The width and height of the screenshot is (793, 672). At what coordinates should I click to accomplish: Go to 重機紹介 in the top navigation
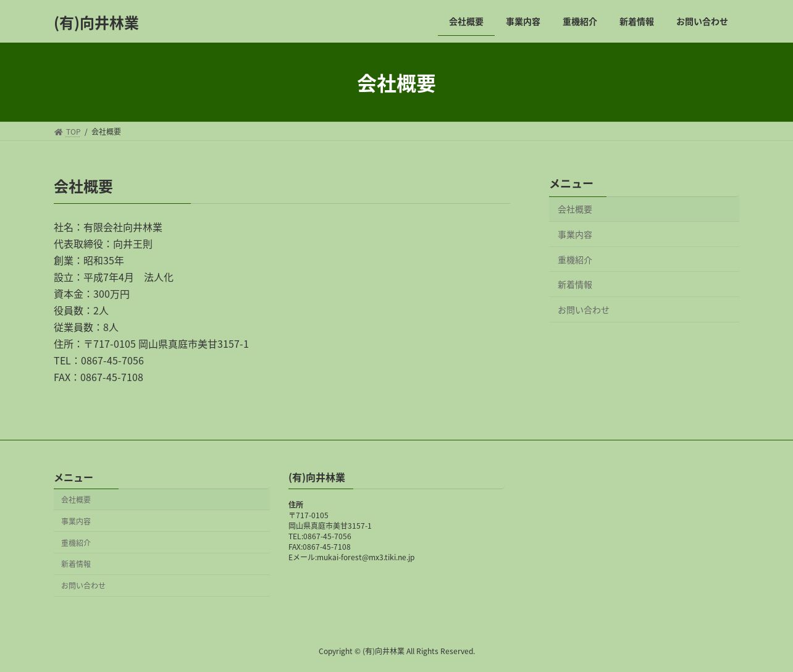click(x=580, y=22)
